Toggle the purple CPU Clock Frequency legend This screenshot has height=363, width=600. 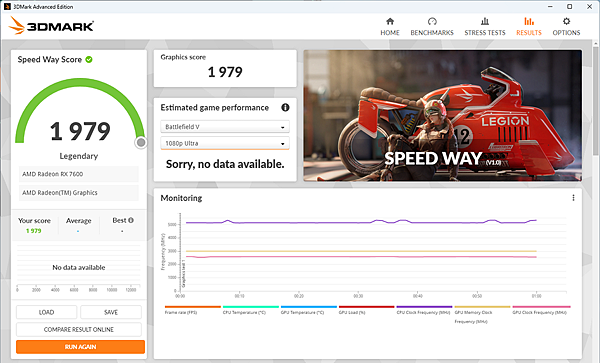(x=424, y=310)
